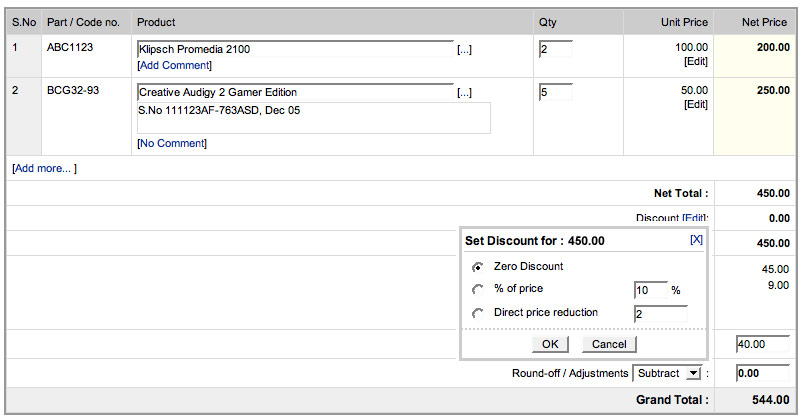Open product lookup [...] for Klipsch Promedia

(464, 49)
